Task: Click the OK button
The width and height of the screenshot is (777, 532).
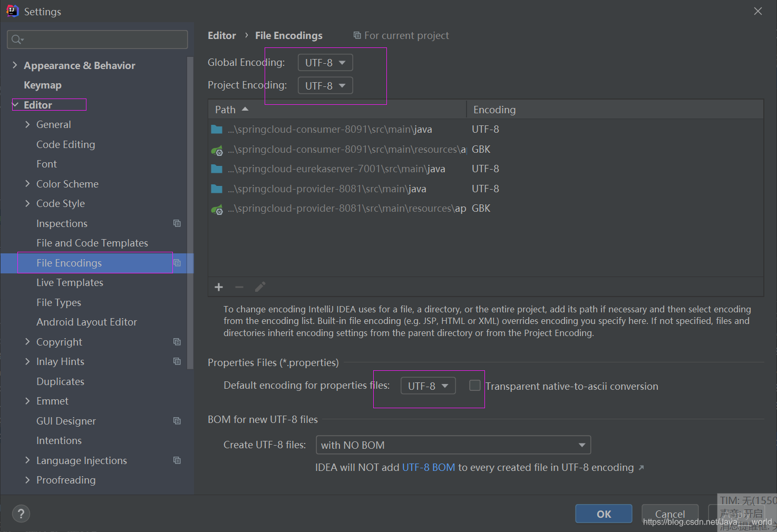Action: (x=604, y=514)
